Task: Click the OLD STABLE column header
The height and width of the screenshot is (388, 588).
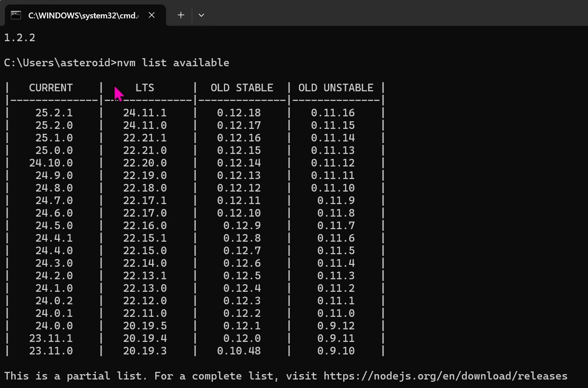Action: point(242,88)
